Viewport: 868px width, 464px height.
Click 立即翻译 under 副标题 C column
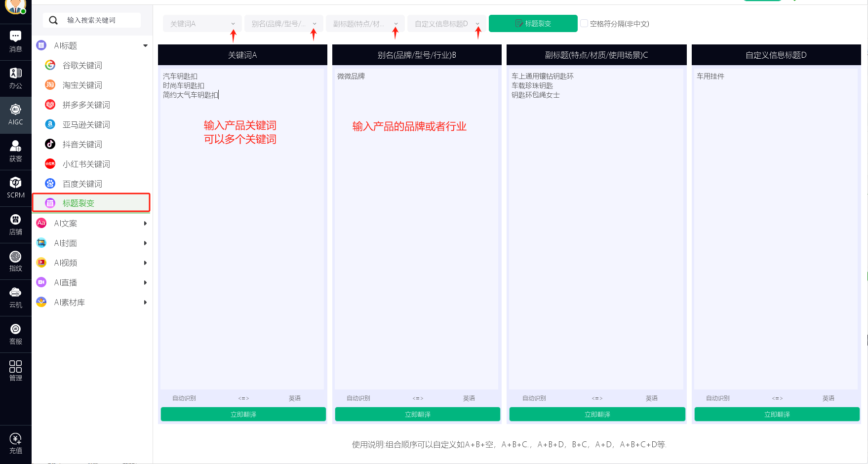[x=597, y=414]
